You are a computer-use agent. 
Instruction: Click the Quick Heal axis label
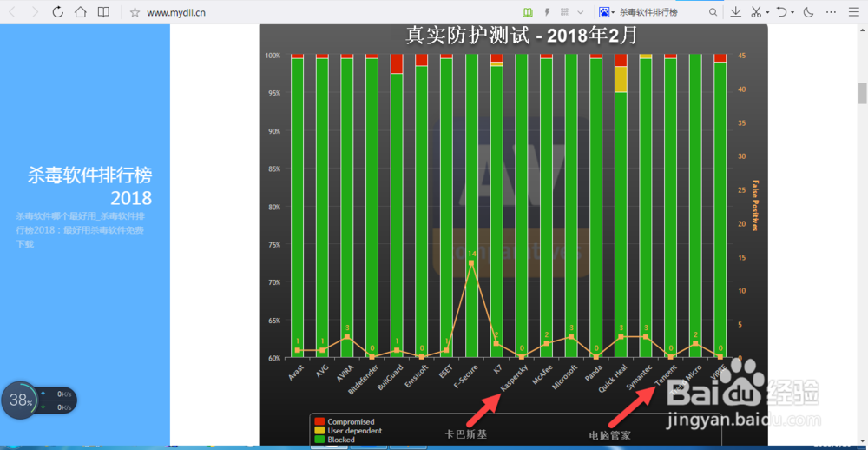coord(613,378)
